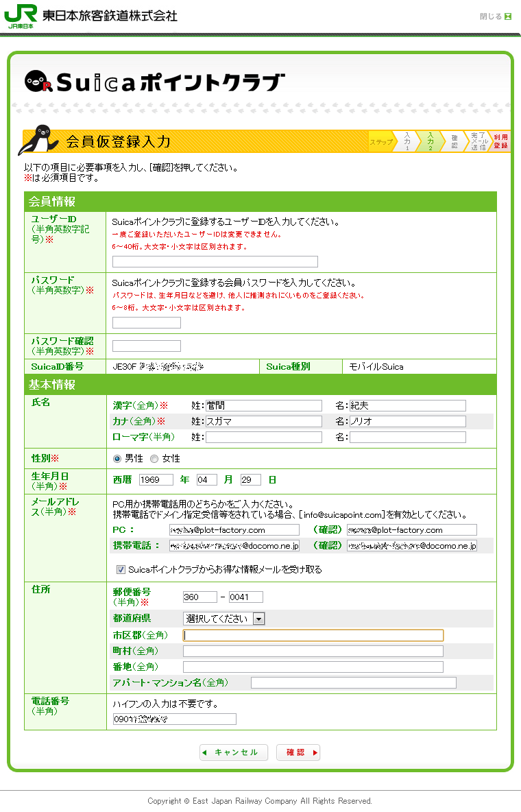This screenshot has height=812, width=521.
Task: Click the 確認 step indicator
Action: click(x=454, y=141)
